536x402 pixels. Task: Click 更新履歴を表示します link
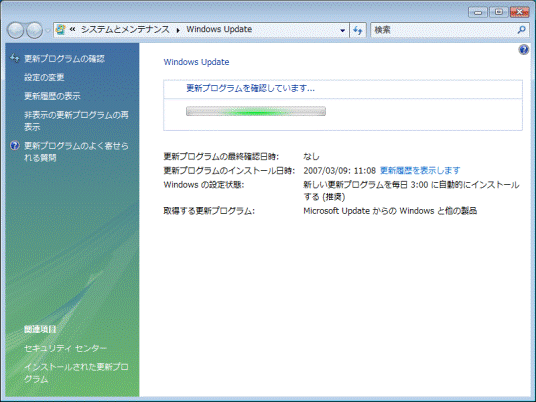point(420,170)
